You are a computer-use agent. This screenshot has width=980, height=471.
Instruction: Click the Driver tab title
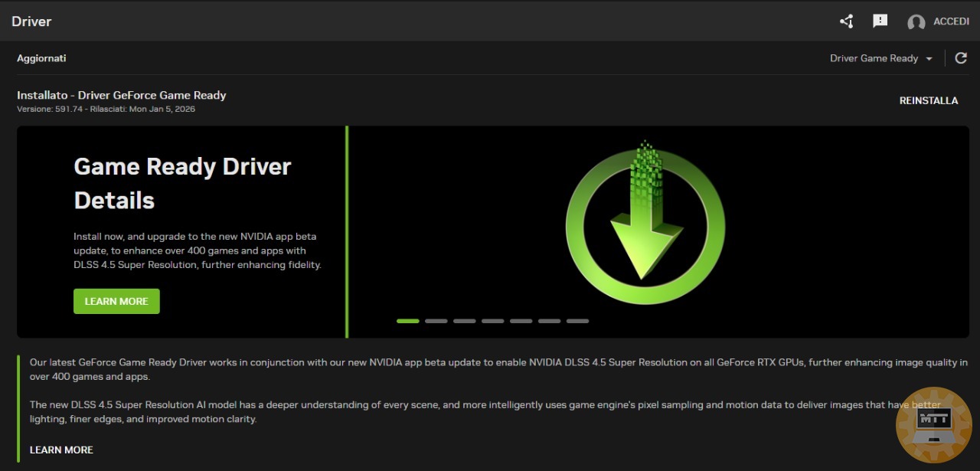[31, 21]
